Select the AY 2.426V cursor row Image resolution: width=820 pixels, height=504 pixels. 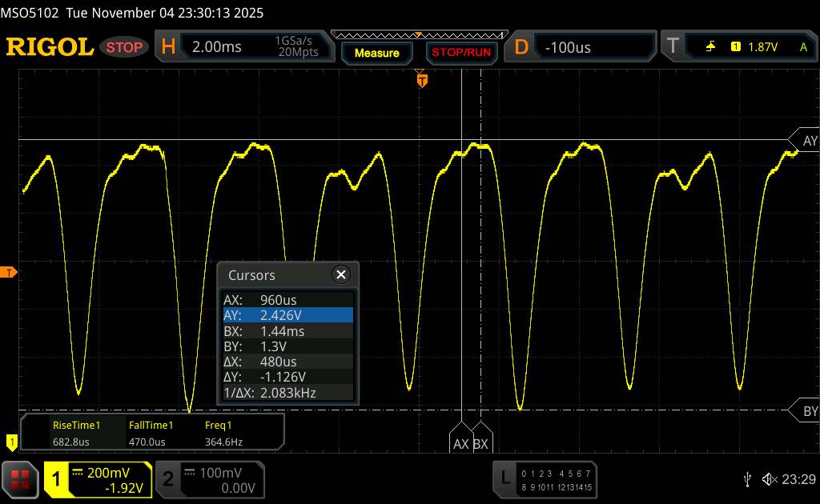point(287,315)
